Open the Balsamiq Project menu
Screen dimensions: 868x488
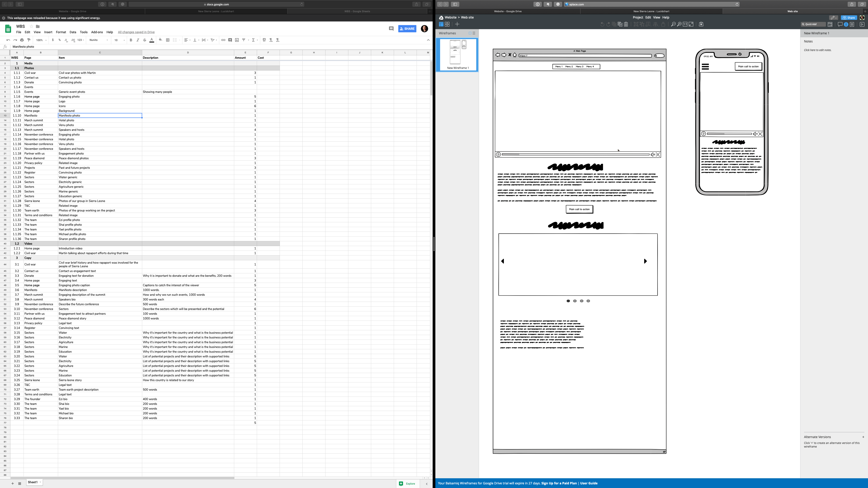(x=637, y=18)
